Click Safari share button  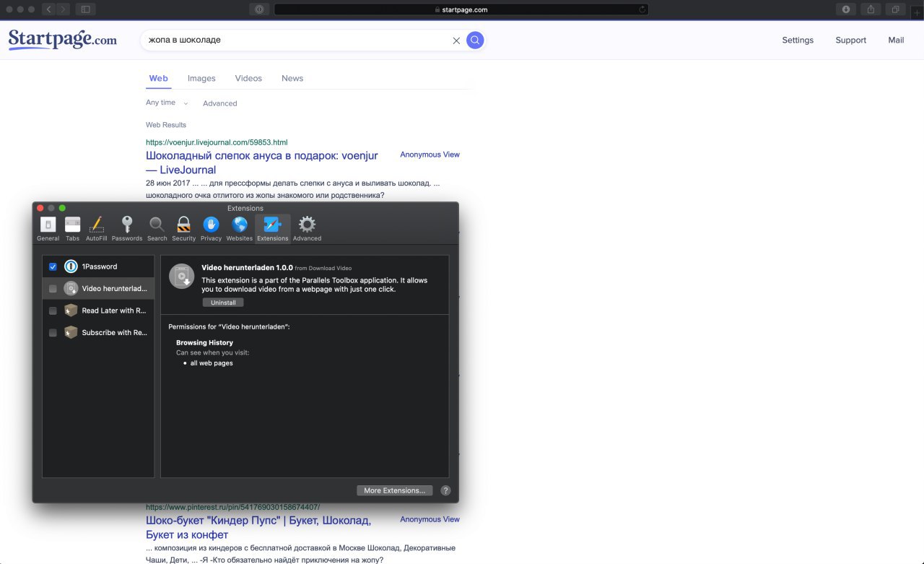tap(871, 9)
